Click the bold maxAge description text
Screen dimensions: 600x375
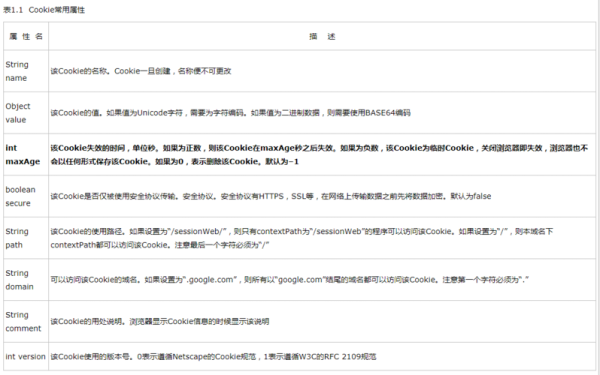click(x=319, y=155)
